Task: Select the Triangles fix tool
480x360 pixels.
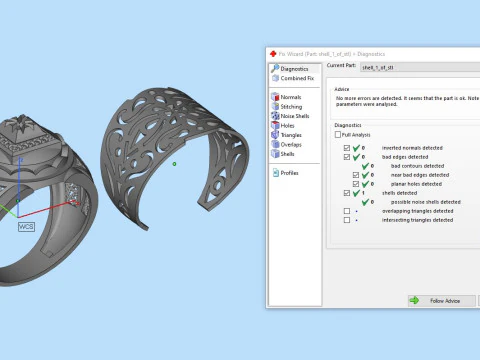Action: 287,135
